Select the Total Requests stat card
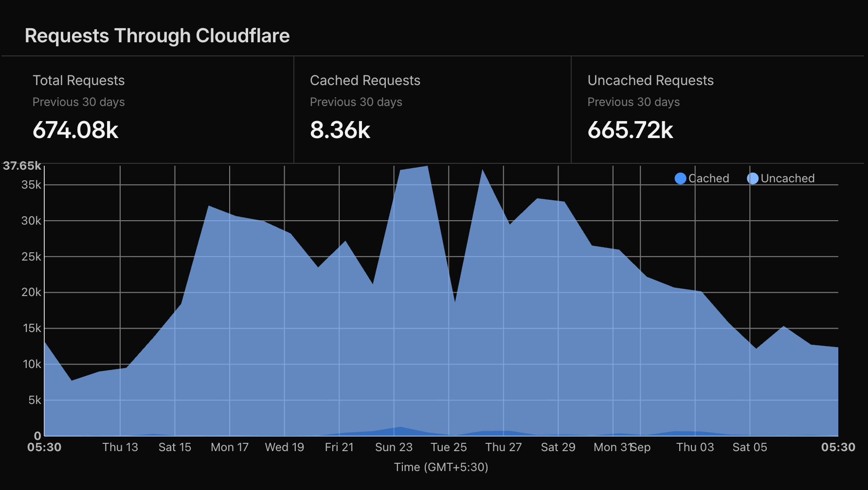This screenshot has width=868, height=490. [148, 110]
